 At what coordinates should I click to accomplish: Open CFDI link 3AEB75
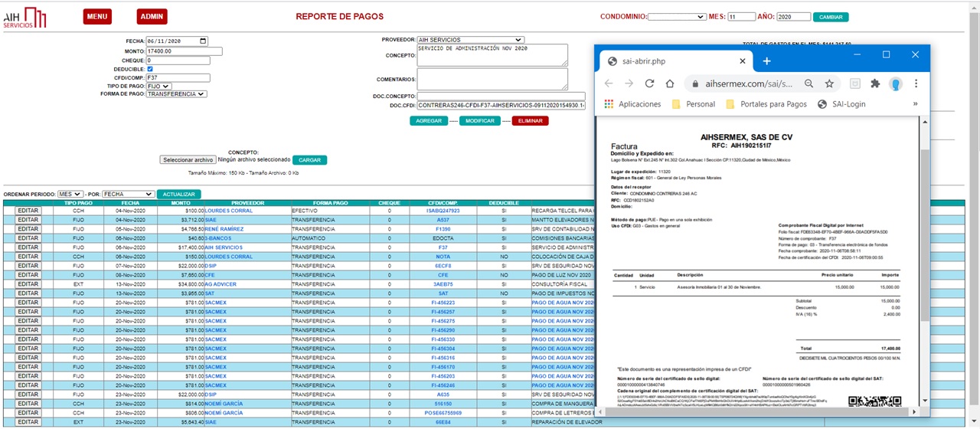click(x=443, y=284)
